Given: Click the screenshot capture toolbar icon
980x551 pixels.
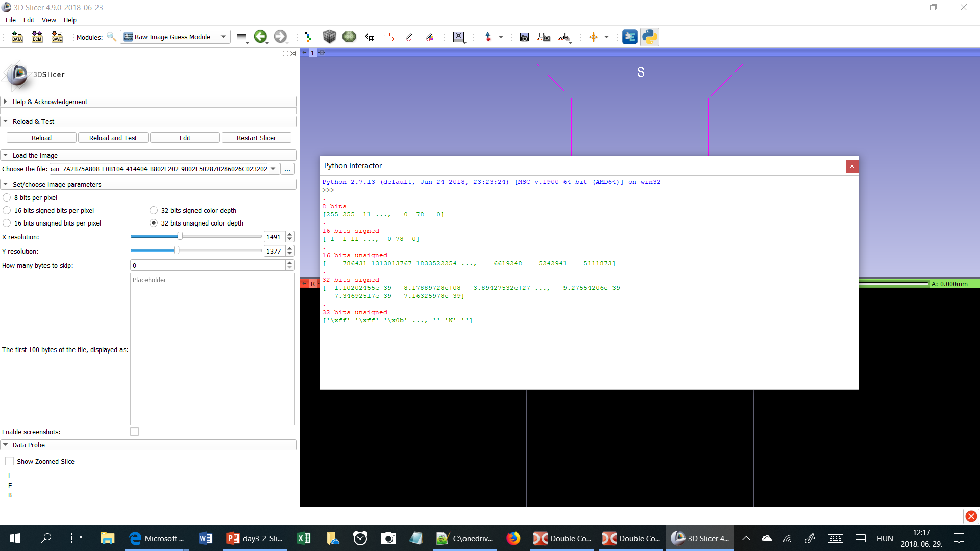Looking at the screenshot, I should pos(524,37).
